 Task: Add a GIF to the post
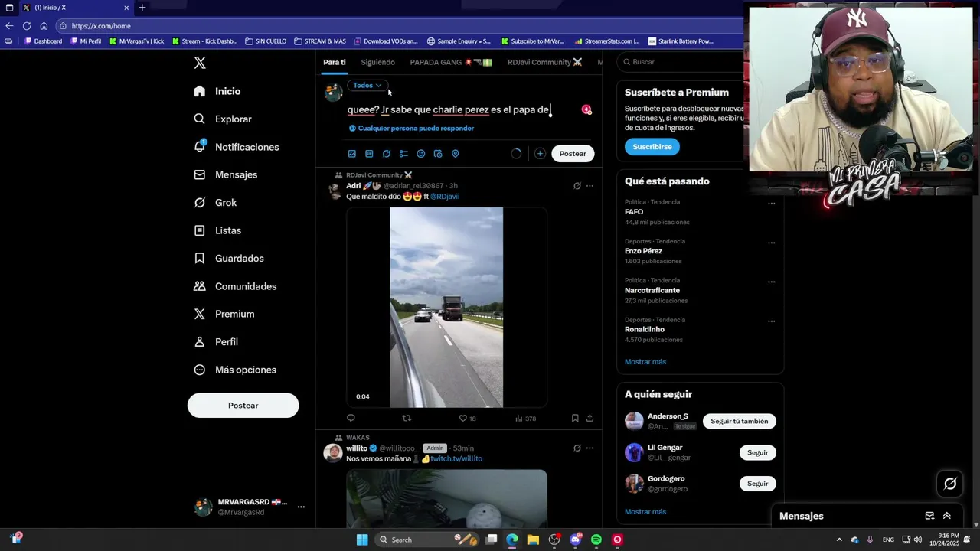369,154
